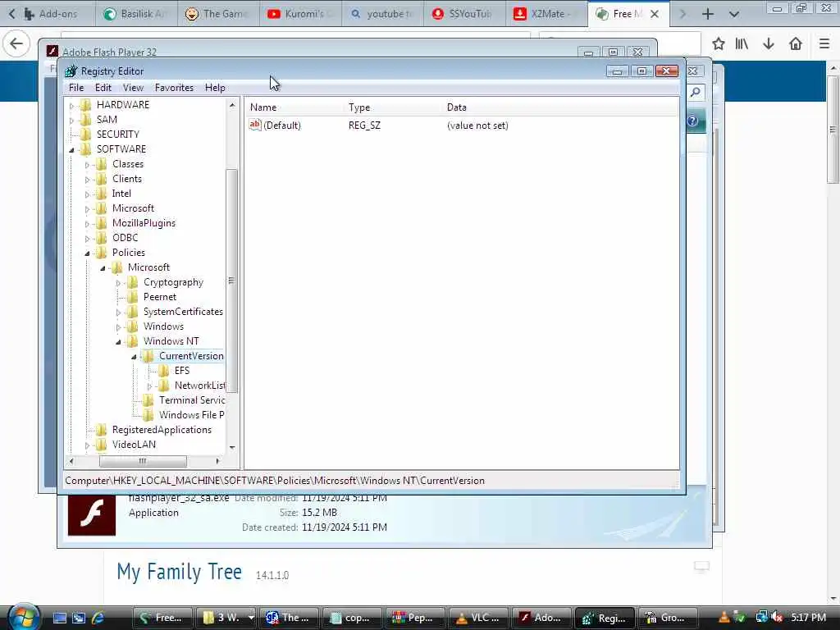Open the Edit menu in Registry Editor
The width and height of the screenshot is (840, 630).
103,87
